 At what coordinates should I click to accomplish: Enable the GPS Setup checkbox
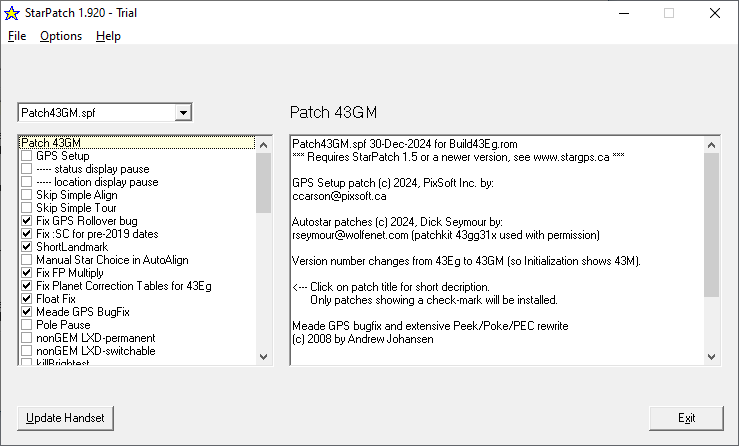tap(26, 156)
